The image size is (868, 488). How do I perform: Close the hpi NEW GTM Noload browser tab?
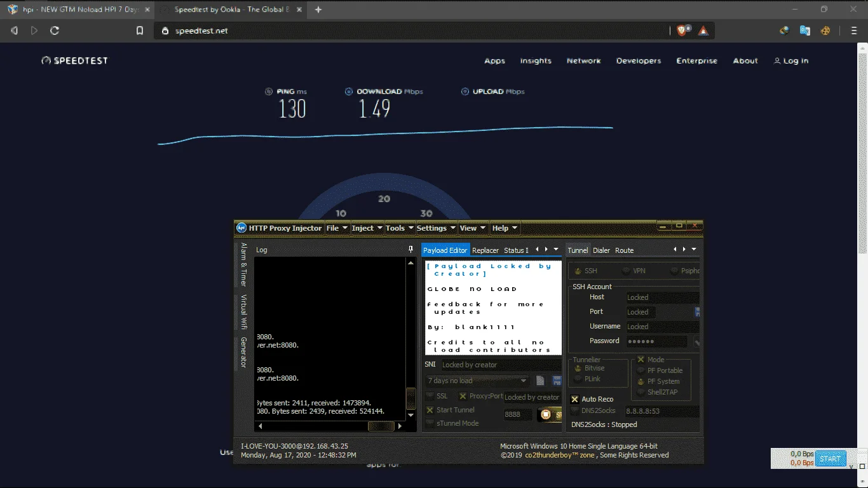(x=146, y=10)
